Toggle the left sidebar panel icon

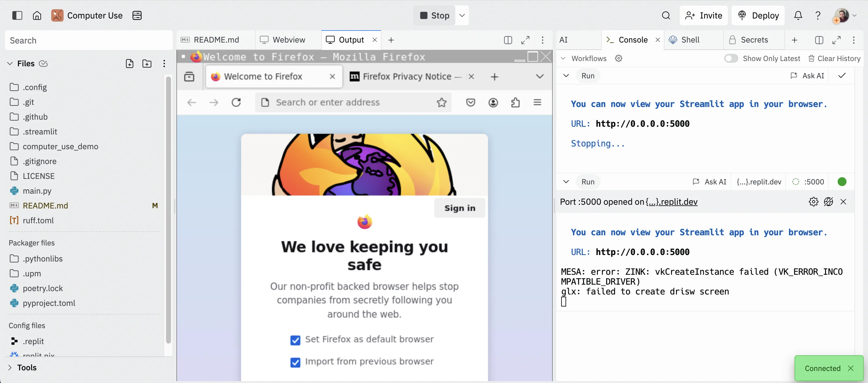(x=17, y=15)
